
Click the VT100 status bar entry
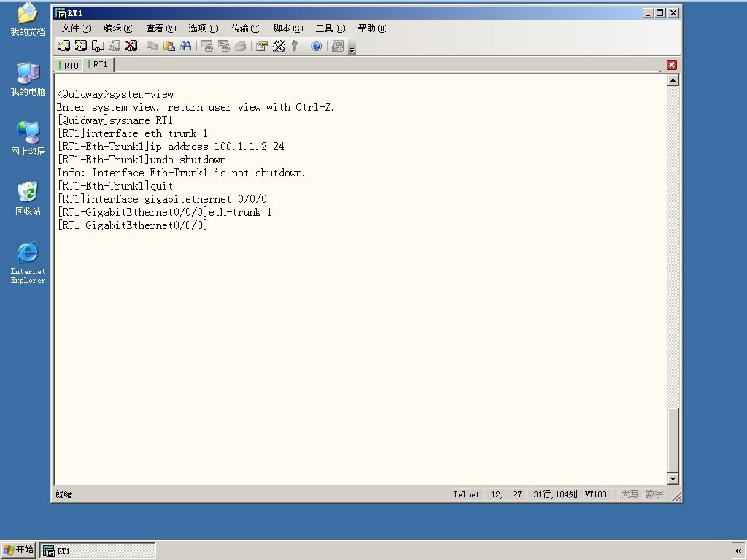595,494
